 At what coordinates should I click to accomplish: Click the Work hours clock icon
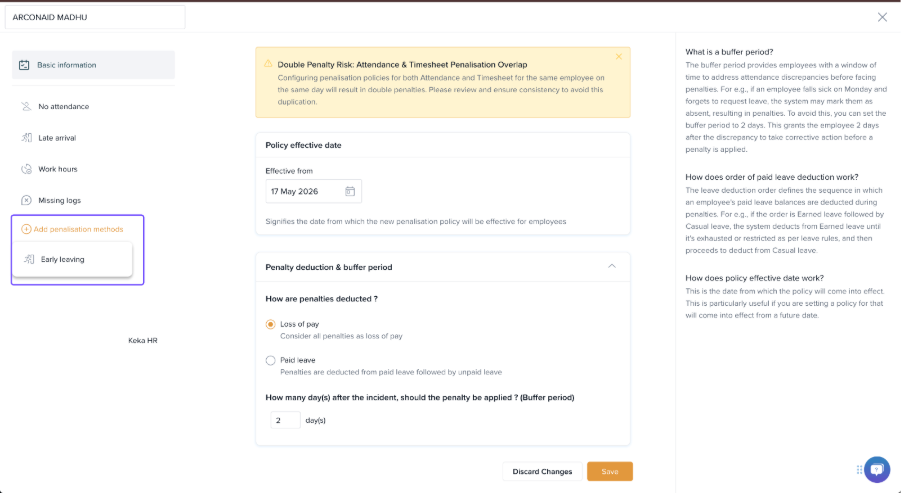point(26,169)
